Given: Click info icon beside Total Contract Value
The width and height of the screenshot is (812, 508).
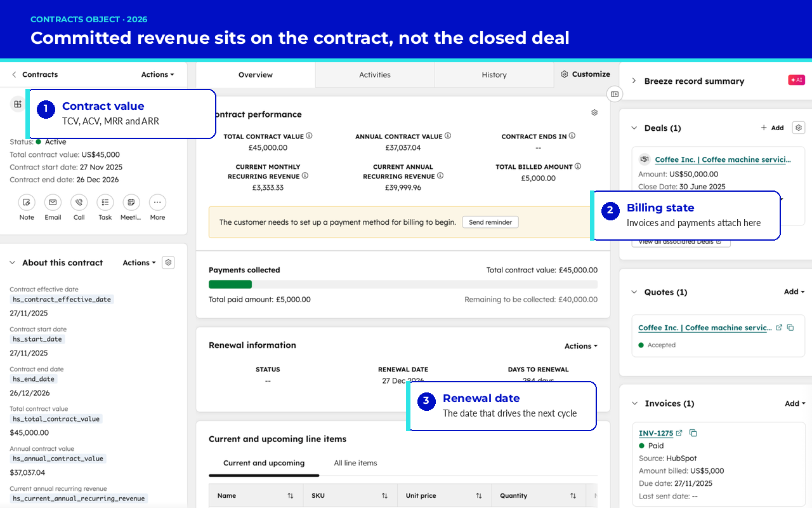Looking at the screenshot, I should 310,136.
